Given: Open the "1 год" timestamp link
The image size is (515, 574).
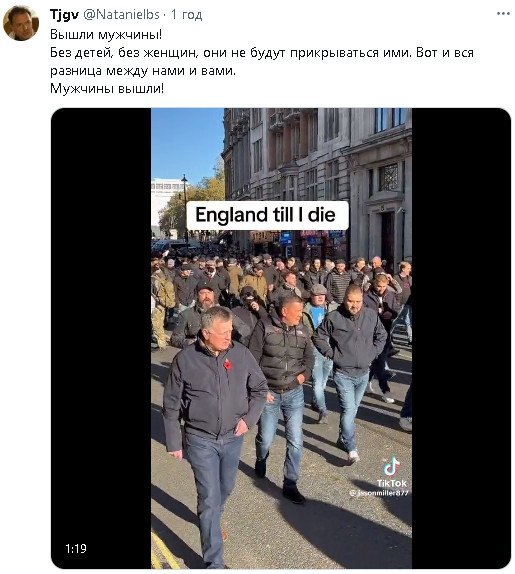Looking at the screenshot, I should click(187, 15).
